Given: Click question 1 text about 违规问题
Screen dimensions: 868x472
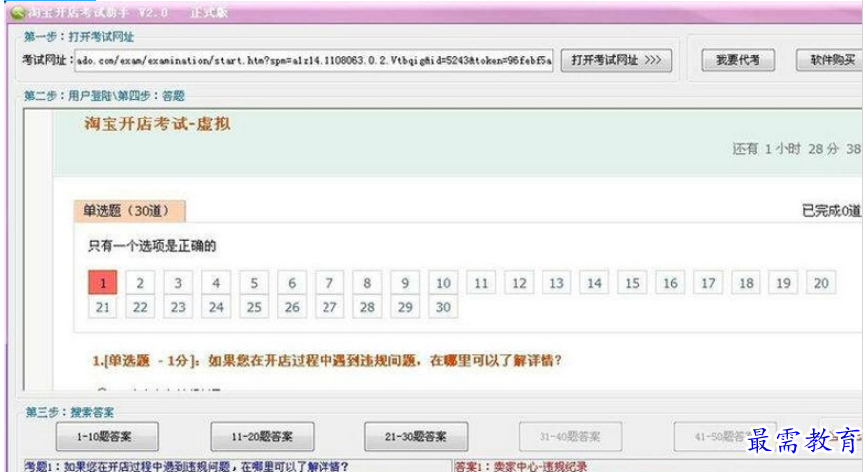Looking at the screenshot, I should pyautogui.click(x=326, y=361).
